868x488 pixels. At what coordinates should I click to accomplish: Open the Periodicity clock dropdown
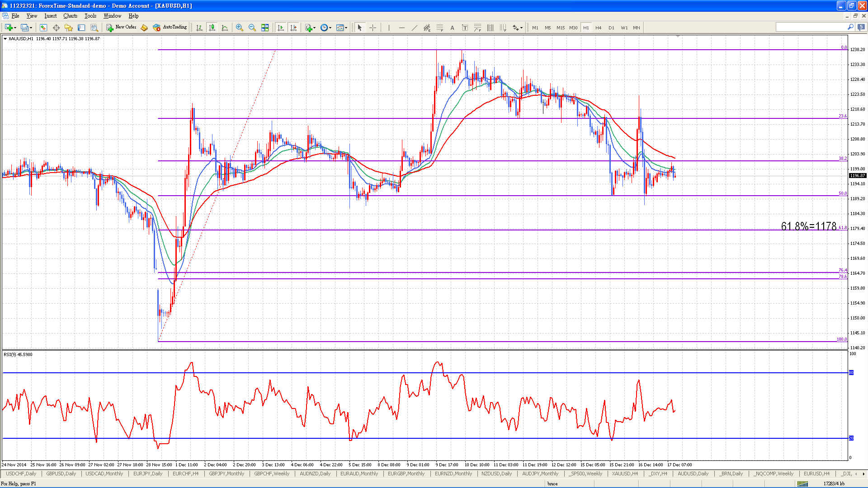click(326, 28)
